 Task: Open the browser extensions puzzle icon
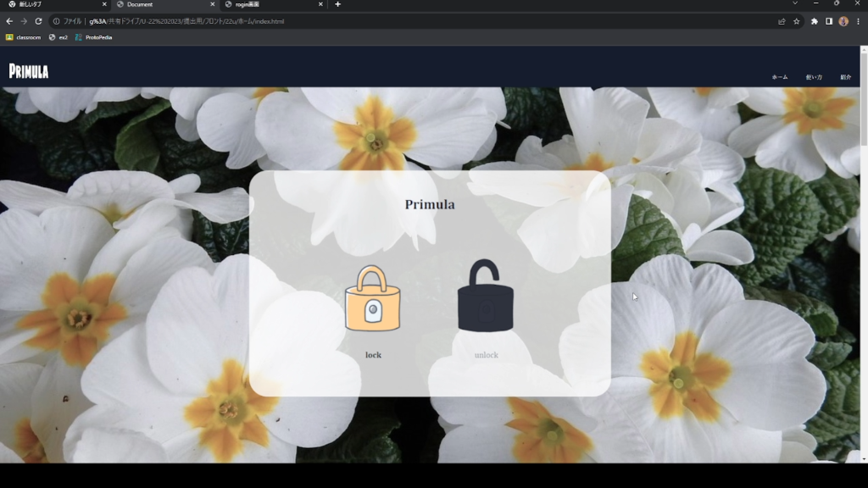tap(815, 21)
